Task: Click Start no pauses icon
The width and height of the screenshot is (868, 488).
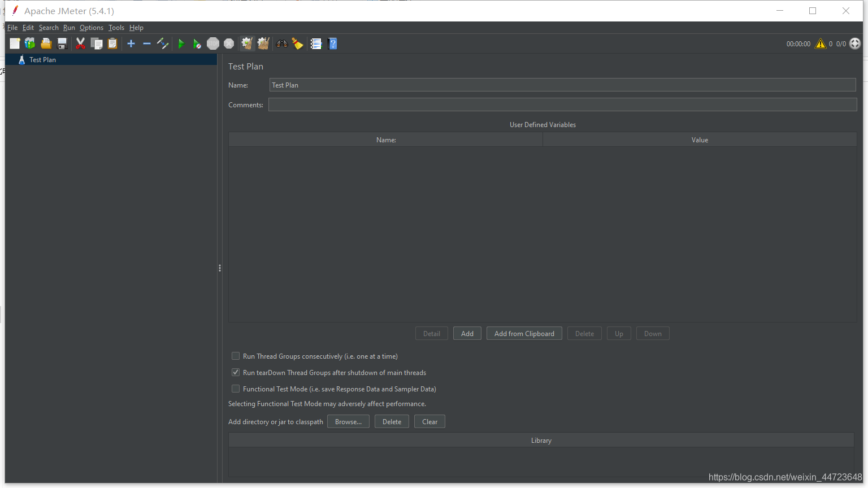Action: 197,43
